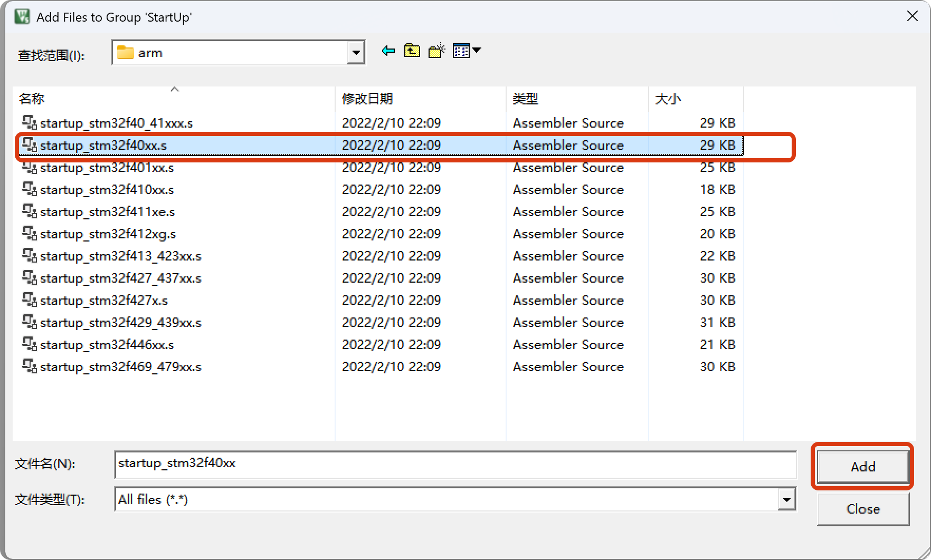
Task: Click the Close button
Action: click(x=863, y=509)
